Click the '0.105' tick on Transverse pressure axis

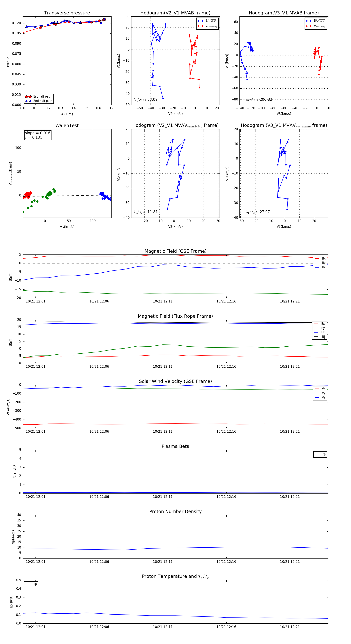click(17, 33)
